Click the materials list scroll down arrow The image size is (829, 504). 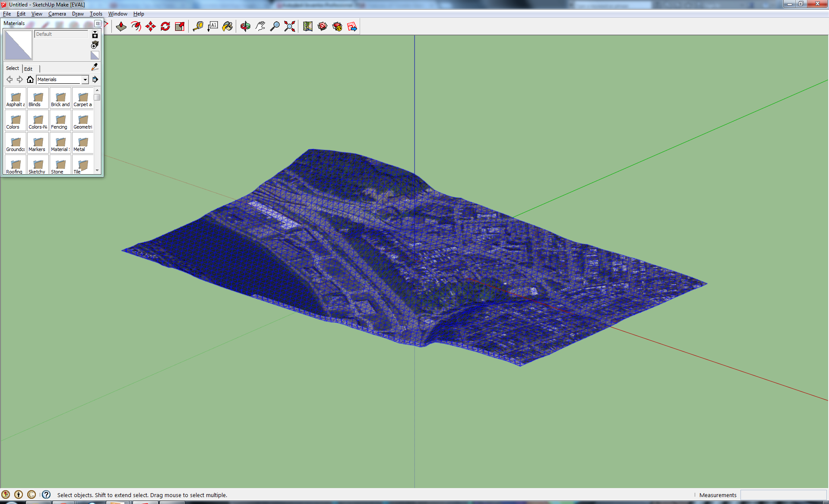(x=97, y=171)
